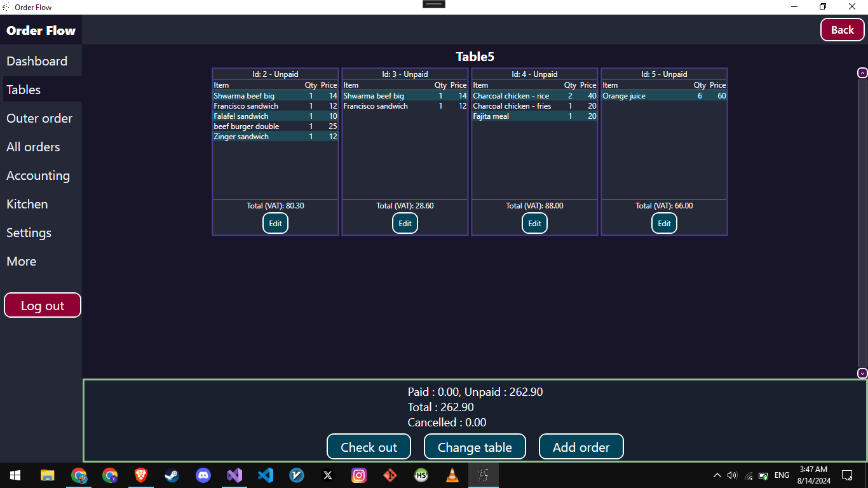This screenshot has height=488, width=868.
Task: Click the 'Id: 3 - Unpaid' header
Action: pos(405,74)
